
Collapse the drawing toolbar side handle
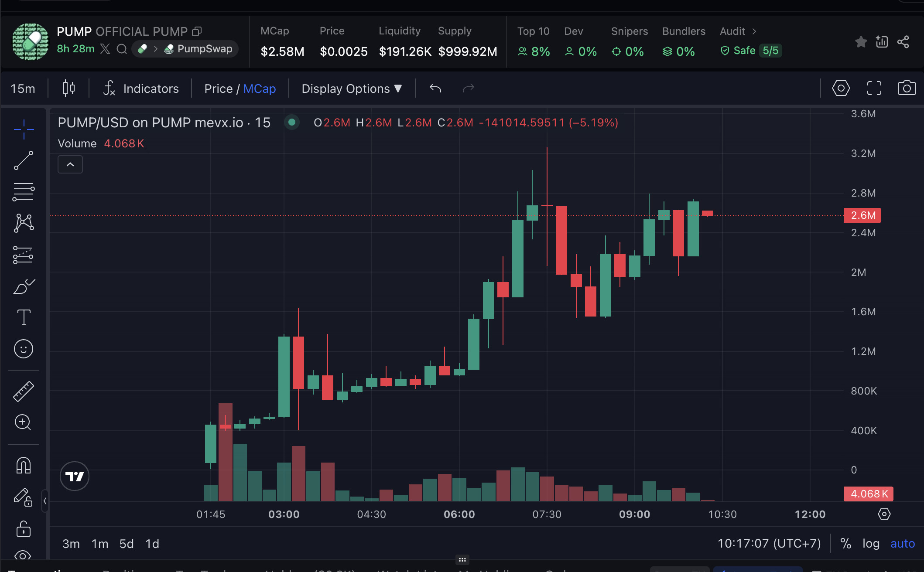44,501
